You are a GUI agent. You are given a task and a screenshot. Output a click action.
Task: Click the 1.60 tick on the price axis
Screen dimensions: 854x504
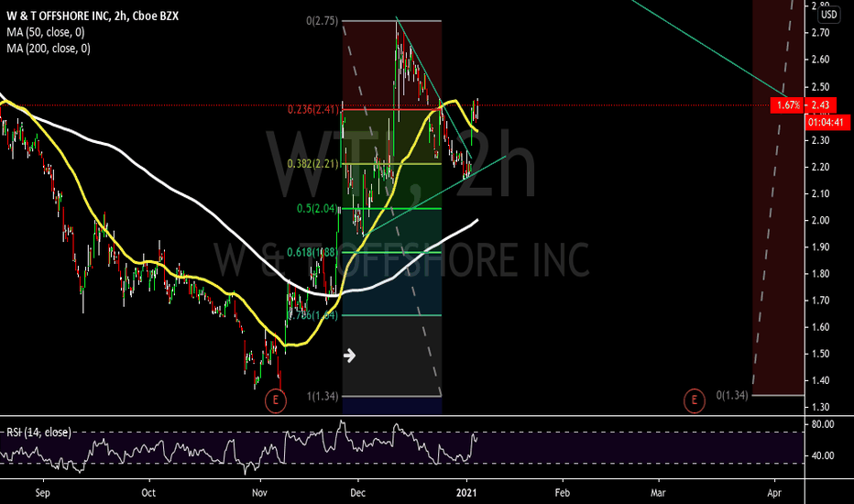821,327
